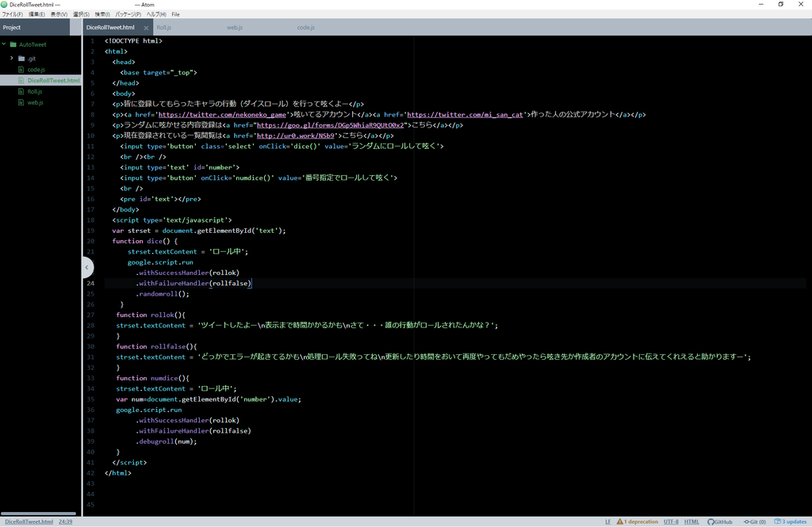The height and width of the screenshot is (527, 812).
Task: Restore the Atom window size
Action: 781,4
